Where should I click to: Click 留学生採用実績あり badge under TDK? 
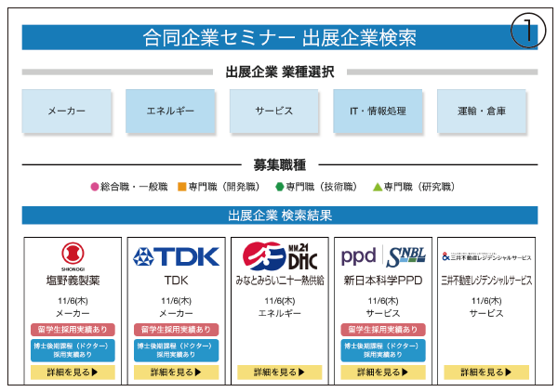coord(177,329)
